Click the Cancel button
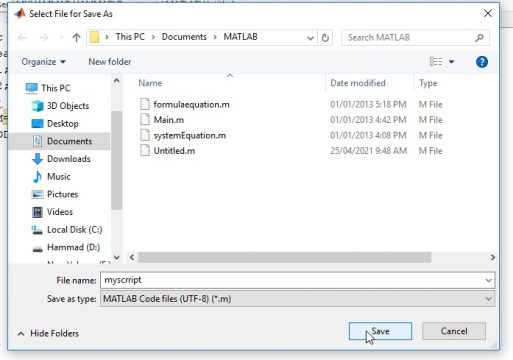The height and width of the screenshot is (360, 513). tap(454, 331)
